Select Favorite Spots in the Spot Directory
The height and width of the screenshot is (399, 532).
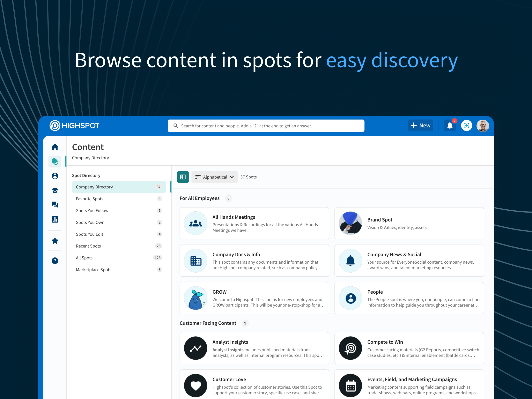89,199
